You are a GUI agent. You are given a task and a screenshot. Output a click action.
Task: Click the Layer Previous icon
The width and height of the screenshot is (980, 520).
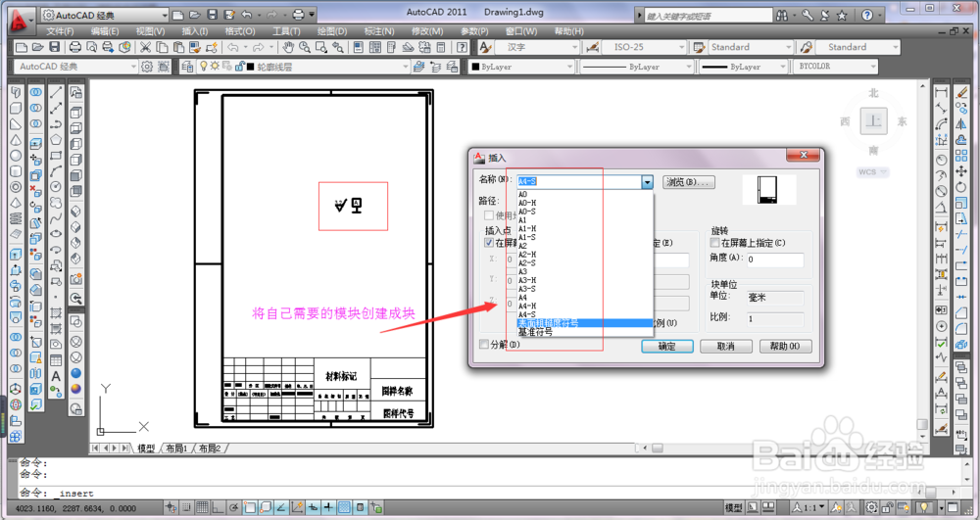tap(436, 67)
